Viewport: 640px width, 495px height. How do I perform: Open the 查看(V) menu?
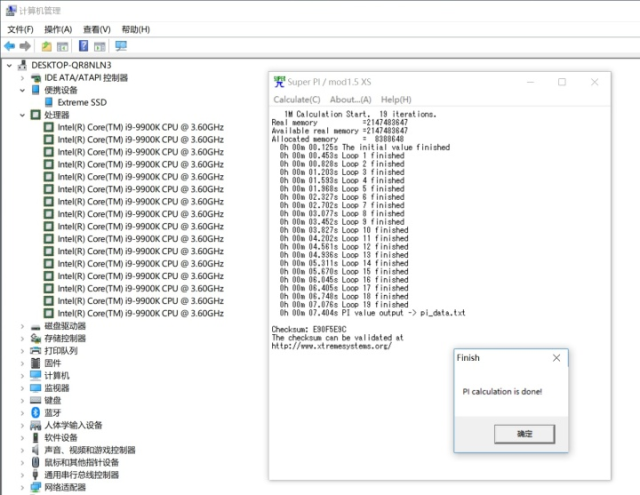(x=97, y=29)
